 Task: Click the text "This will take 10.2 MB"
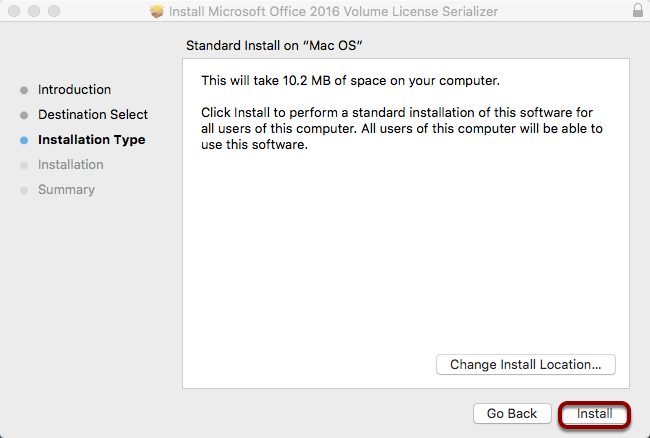pyautogui.click(x=266, y=80)
